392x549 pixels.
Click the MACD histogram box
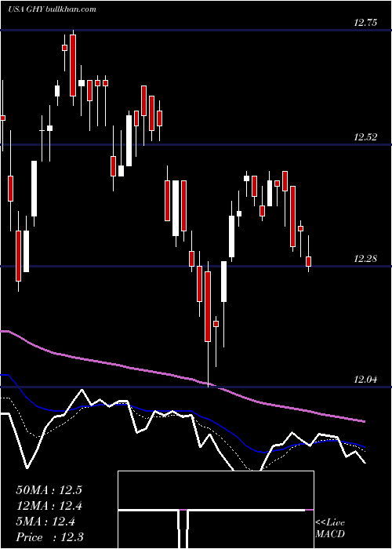(x=216, y=510)
